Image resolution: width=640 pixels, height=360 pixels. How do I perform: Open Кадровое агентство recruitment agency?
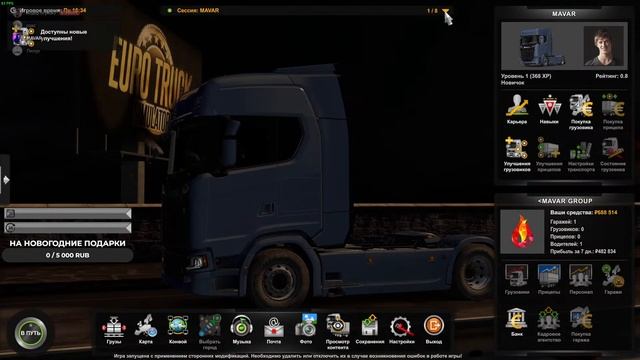click(x=549, y=325)
